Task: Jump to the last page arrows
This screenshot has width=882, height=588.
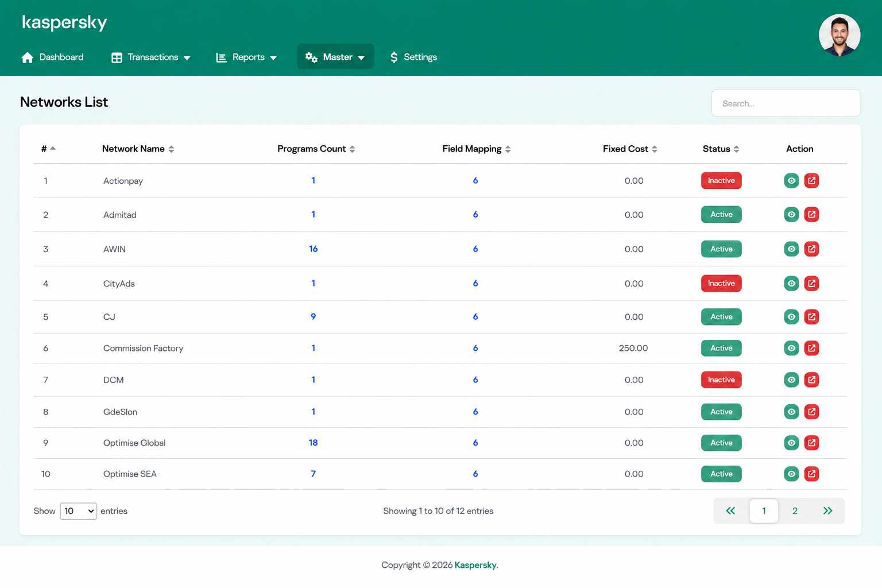Action: pyautogui.click(x=827, y=511)
